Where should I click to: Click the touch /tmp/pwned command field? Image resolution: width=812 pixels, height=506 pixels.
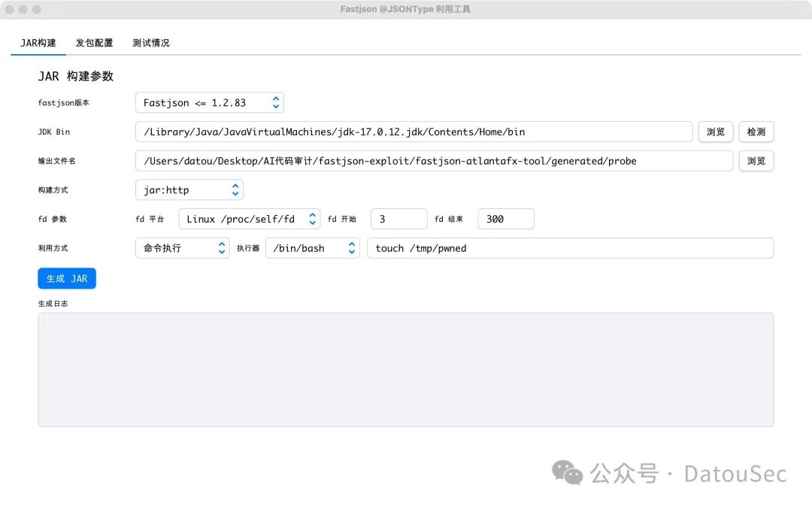pos(570,247)
